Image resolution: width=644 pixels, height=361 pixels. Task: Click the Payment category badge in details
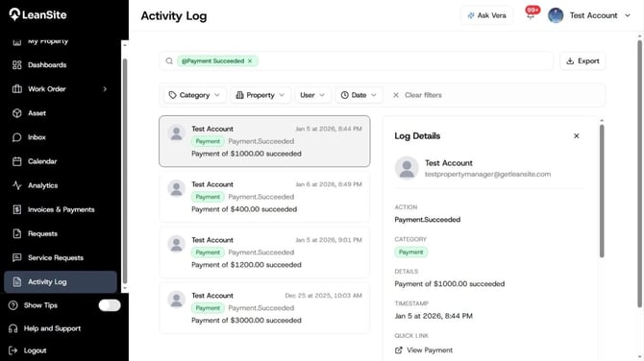pos(411,253)
